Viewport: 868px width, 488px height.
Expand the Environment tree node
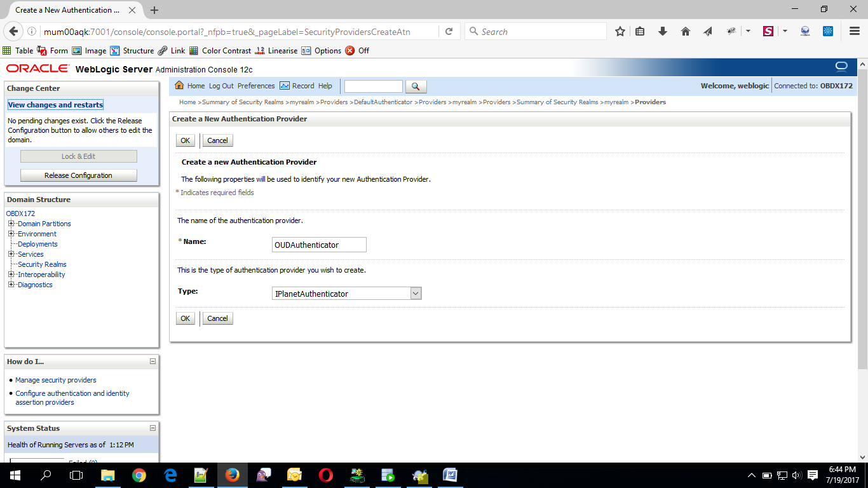[x=11, y=234]
